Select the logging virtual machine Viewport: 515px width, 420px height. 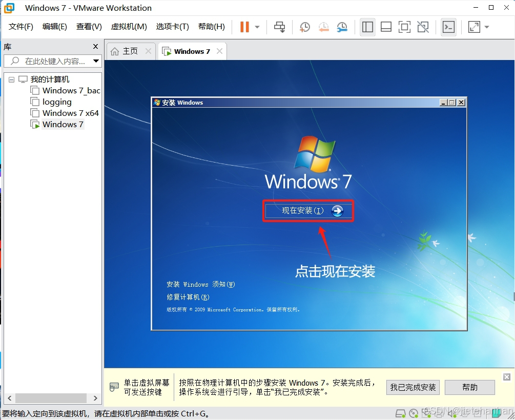click(x=57, y=102)
